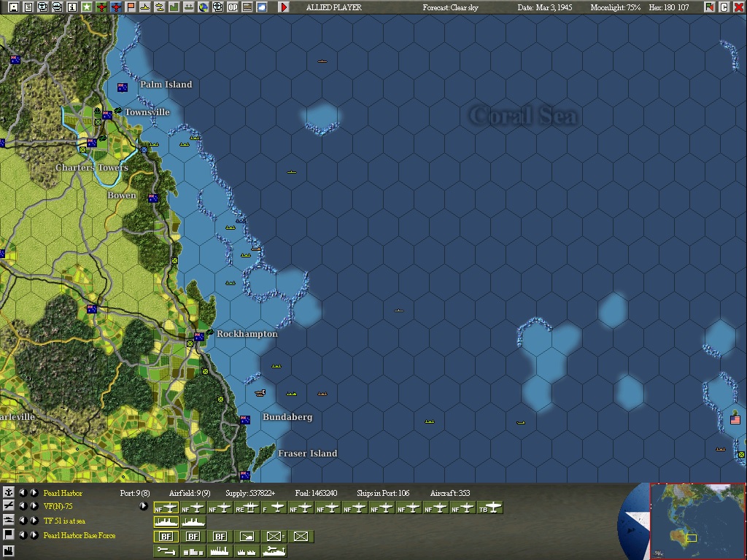Click the double yellow ships toolbar icon
The width and height of the screenshot is (747, 560).
pyautogui.click(x=160, y=7)
